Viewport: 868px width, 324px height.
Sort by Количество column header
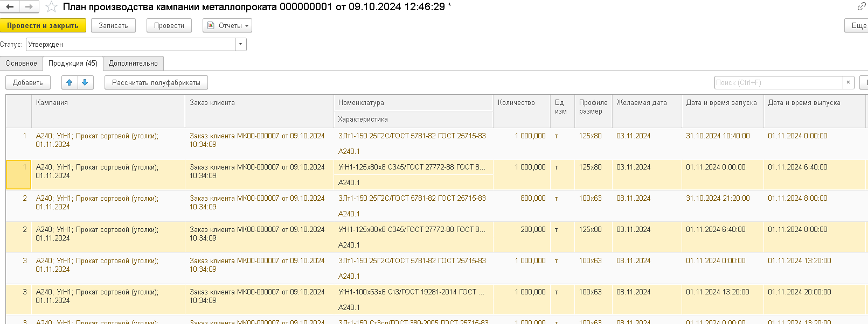point(516,103)
